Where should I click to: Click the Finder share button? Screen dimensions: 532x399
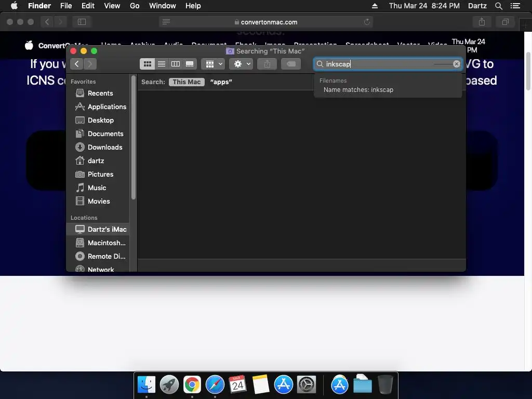[x=267, y=64]
